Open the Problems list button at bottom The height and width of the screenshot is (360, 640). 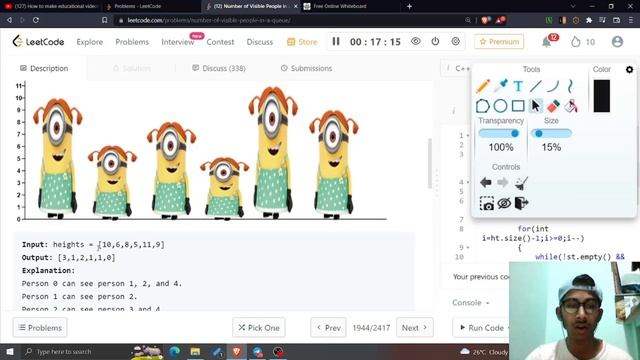pos(40,328)
